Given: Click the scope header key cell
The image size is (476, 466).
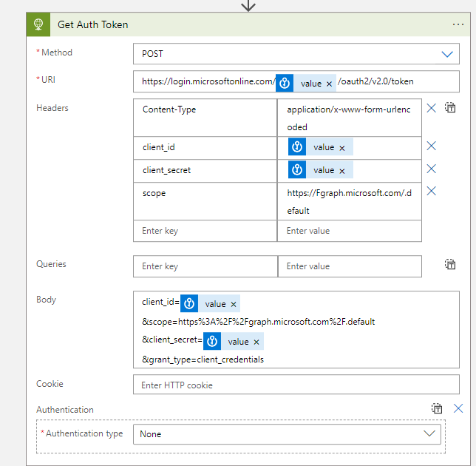Looking at the screenshot, I should coord(205,201).
